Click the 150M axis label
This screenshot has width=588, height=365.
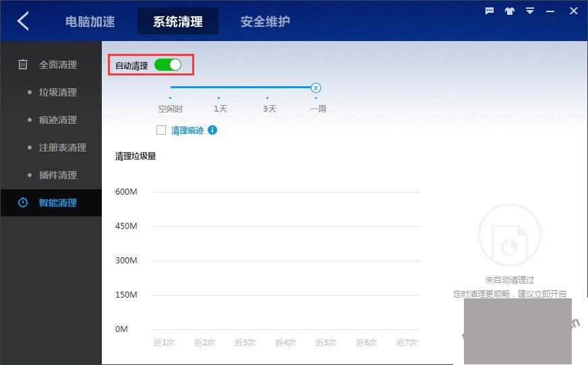point(126,294)
